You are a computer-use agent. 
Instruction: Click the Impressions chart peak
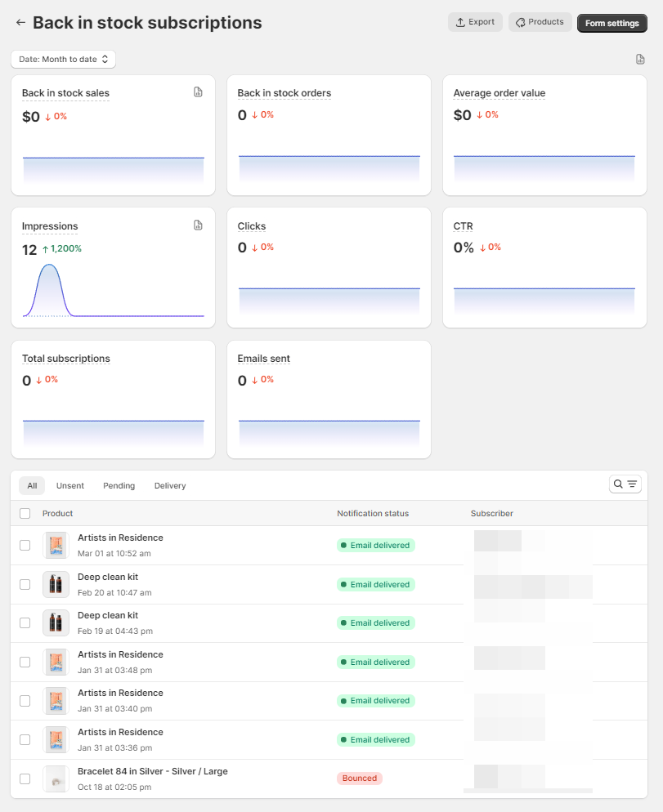click(49, 265)
